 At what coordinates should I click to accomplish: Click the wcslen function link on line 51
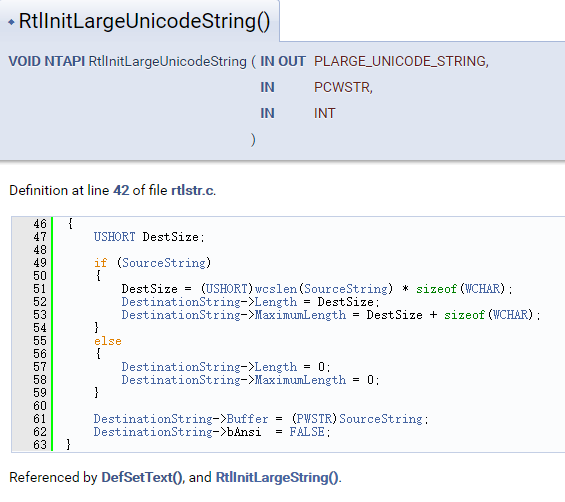[x=276, y=289]
